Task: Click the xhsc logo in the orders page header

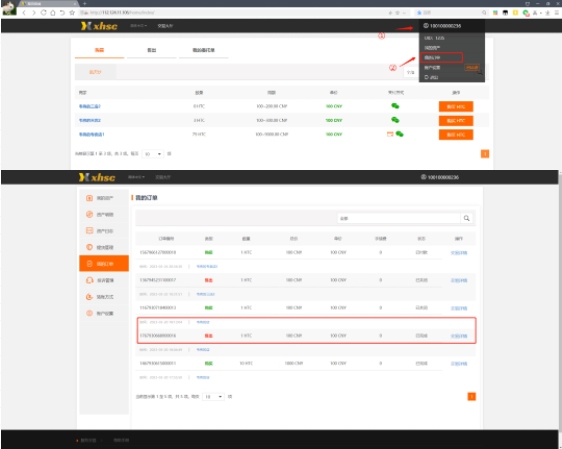Action: [x=97, y=177]
